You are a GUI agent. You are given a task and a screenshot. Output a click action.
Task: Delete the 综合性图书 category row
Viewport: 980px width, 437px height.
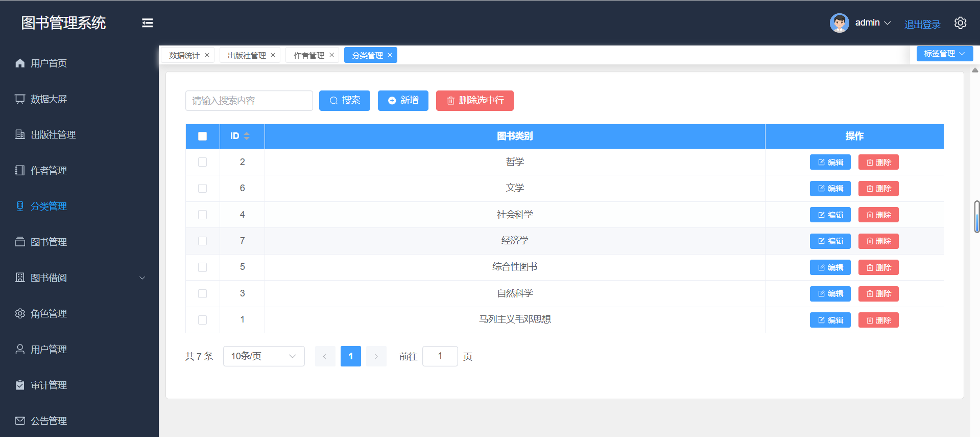(x=878, y=267)
